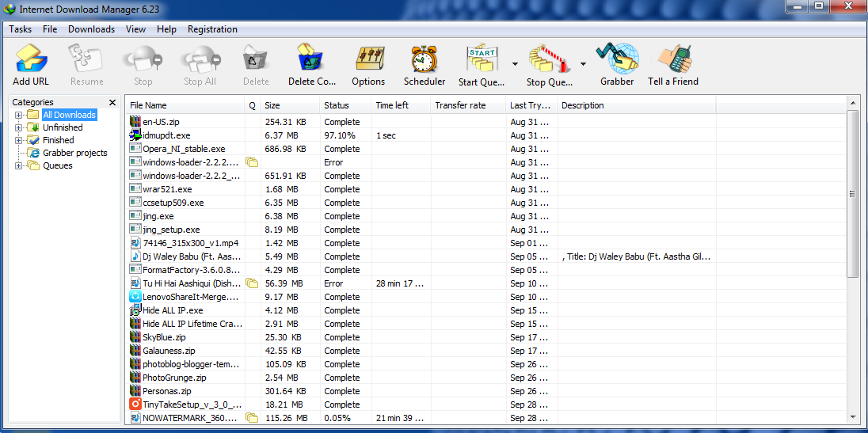This screenshot has height=433, width=868.
Task: Select the FormatFactory download row
Action: click(x=486, y=270)
